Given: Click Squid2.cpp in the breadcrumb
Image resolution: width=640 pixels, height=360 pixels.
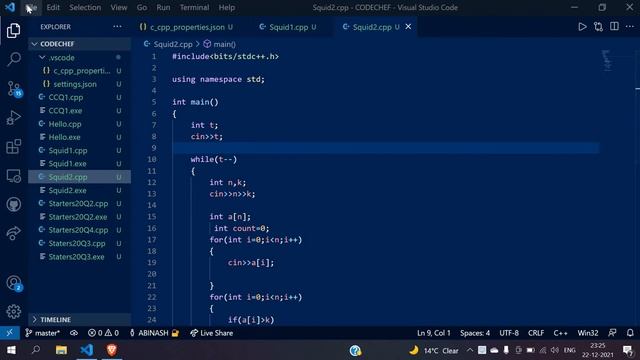Looking at the screenshot, I should click(168, 44).
